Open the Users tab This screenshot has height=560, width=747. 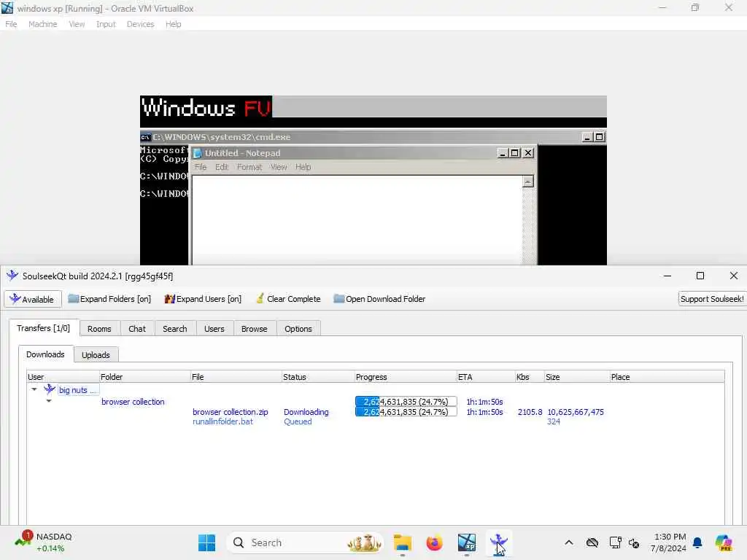(214, 329)
